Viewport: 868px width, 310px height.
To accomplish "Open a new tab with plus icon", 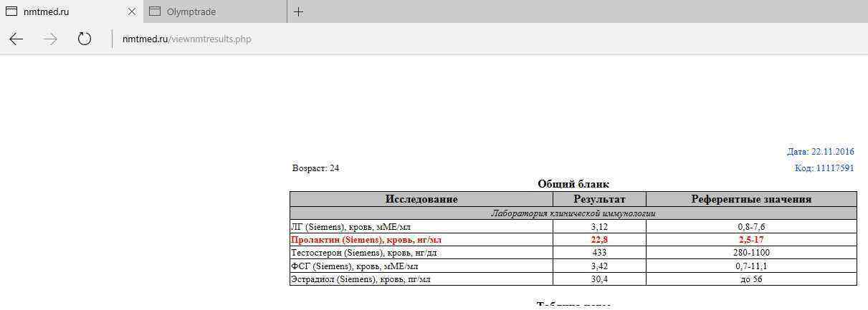I will coord(299,11).
